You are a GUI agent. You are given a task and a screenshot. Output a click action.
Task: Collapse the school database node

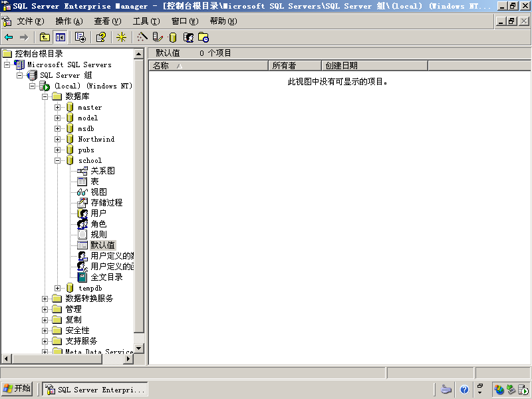pyautogui.click(x=58, y=160)
